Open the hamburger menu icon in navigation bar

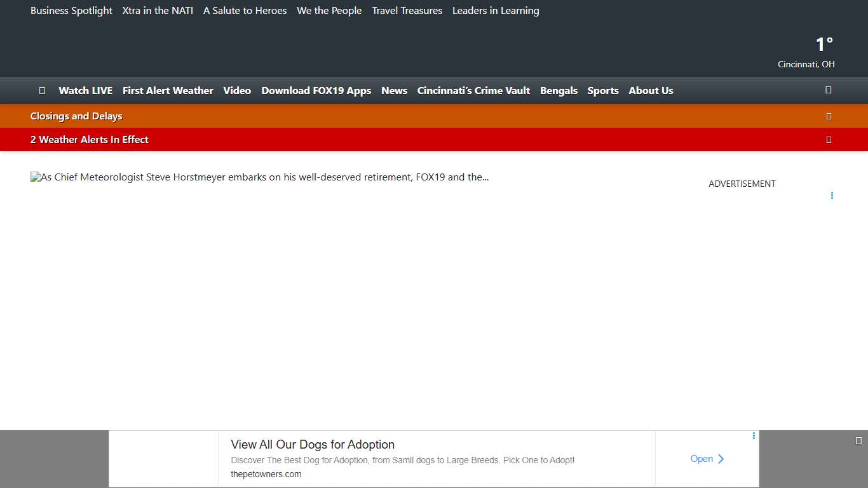(42, 90)
